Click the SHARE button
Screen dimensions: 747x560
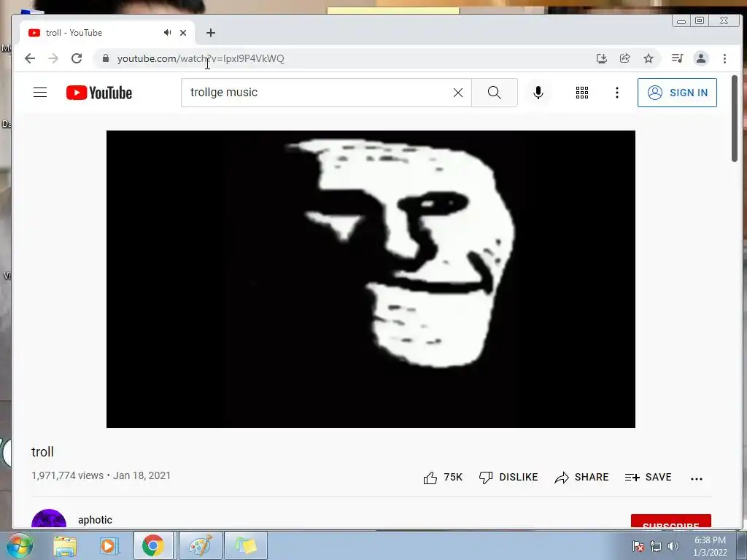tap(581, 477)
